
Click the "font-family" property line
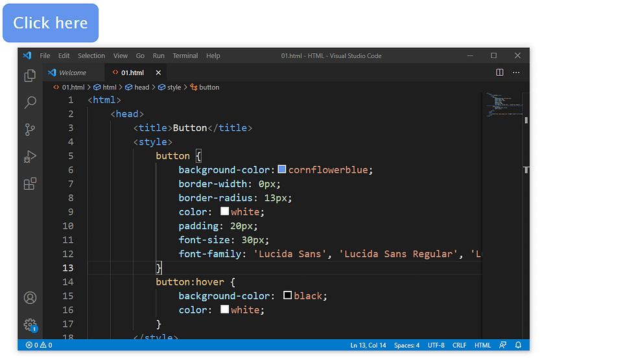click(x=329, y=254)
